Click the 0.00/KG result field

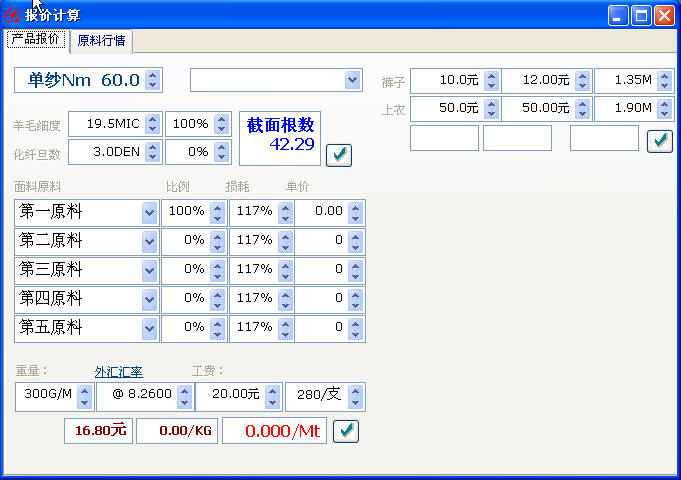[x=177, y=431]
